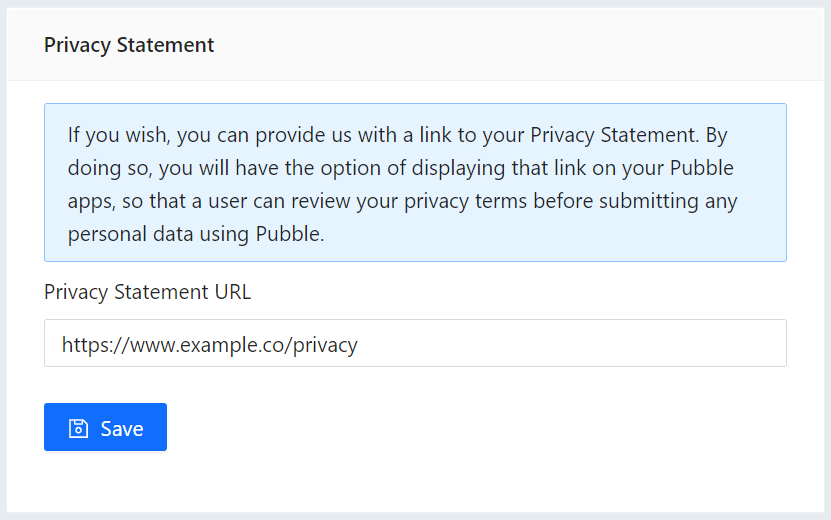Click the floppy disk icon on Save
831x520 pixels.
pyautogui.click(x=78, y=428)
